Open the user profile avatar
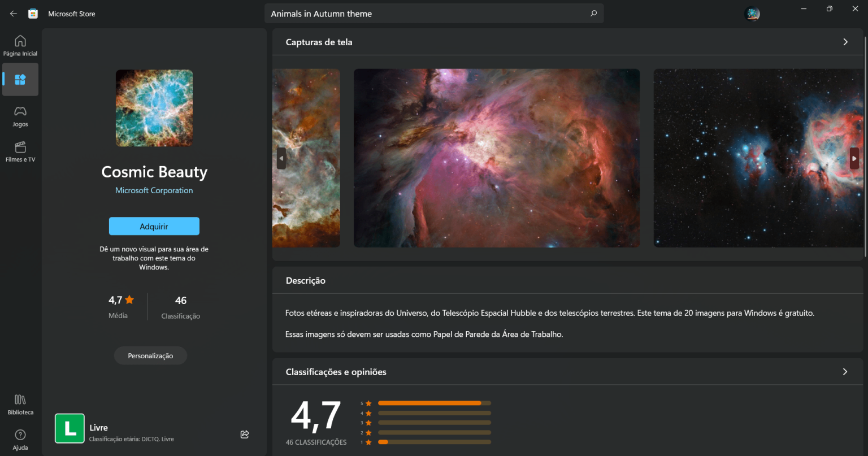 tap(752, 14)
